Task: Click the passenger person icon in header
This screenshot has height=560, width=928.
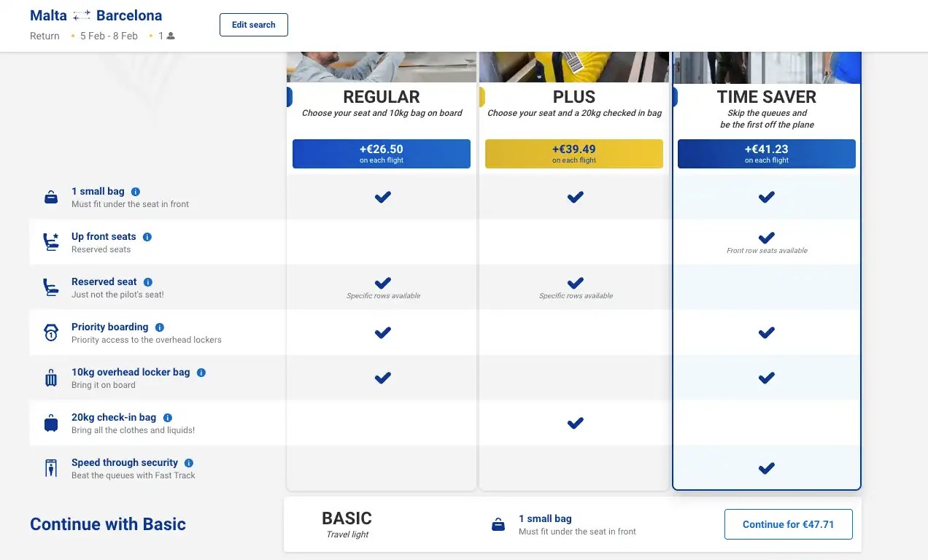Action: click(171, 36)
